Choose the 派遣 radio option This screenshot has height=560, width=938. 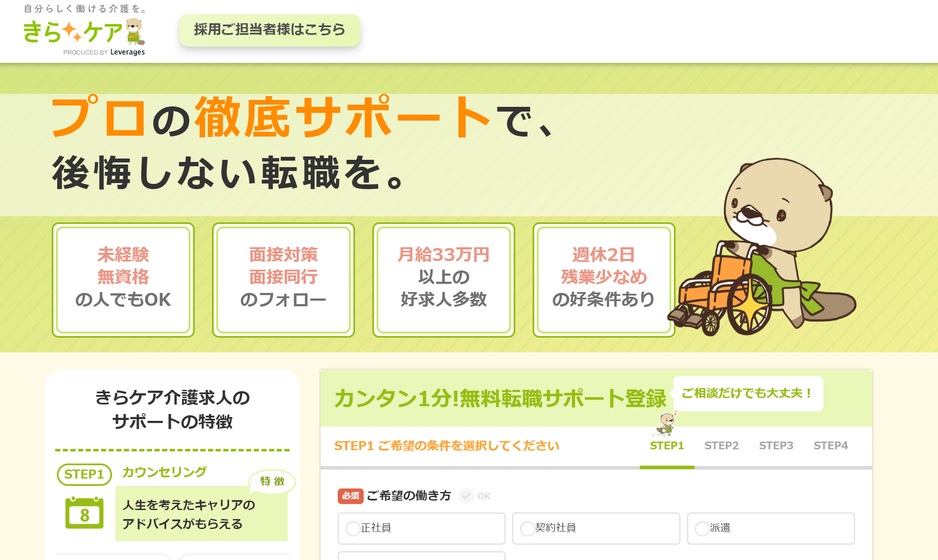point(771,528)
